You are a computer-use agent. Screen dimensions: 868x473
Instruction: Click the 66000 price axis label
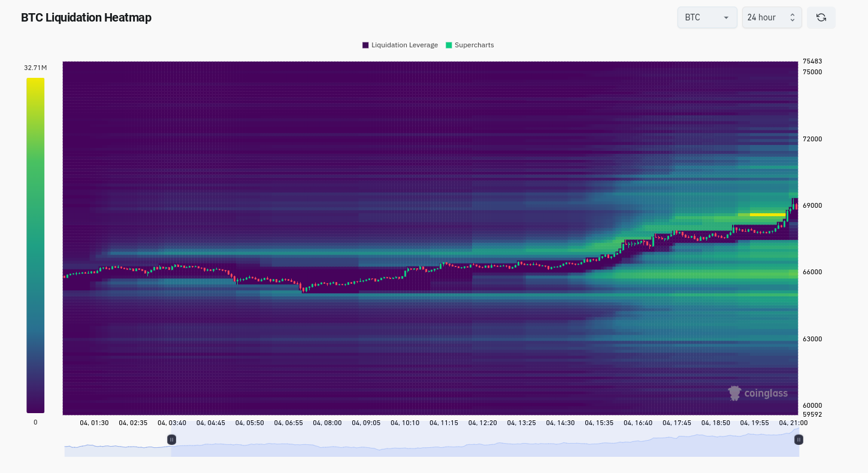(812, 272)
